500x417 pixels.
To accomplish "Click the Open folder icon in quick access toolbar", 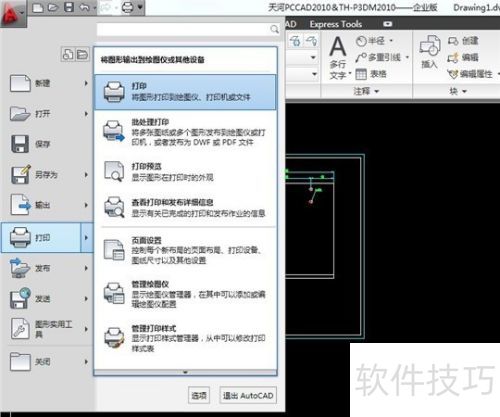I will 53,7.
